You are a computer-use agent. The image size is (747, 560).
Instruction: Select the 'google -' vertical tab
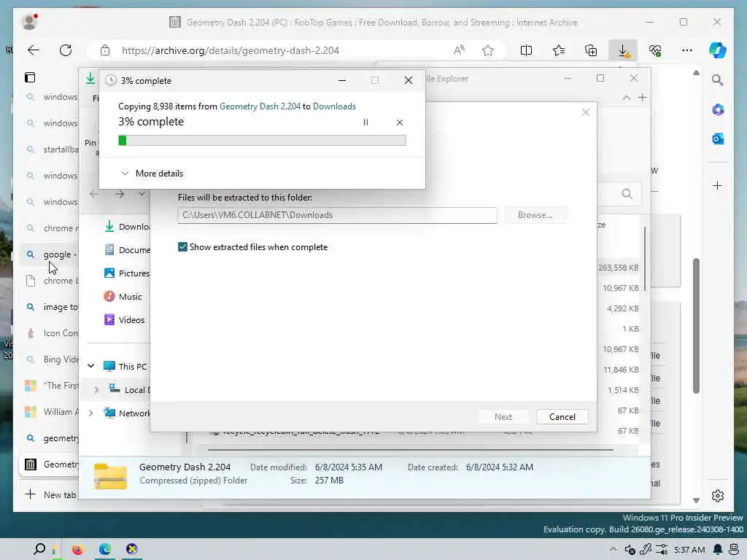pyautogui.click(x=50, y=254)
